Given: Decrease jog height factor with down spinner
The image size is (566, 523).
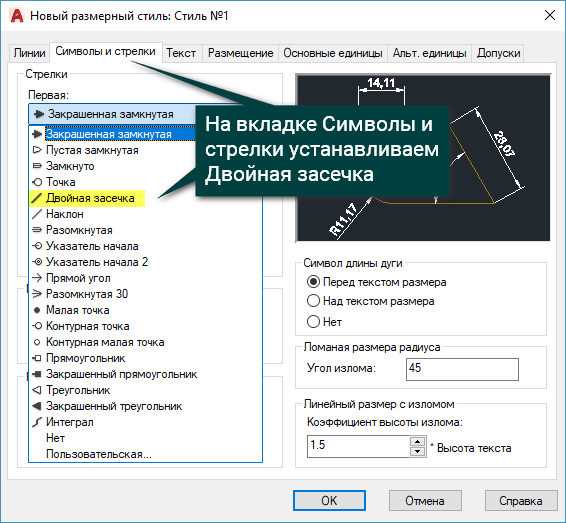Looking at the screenshot, I should click(x=418, y=451).
